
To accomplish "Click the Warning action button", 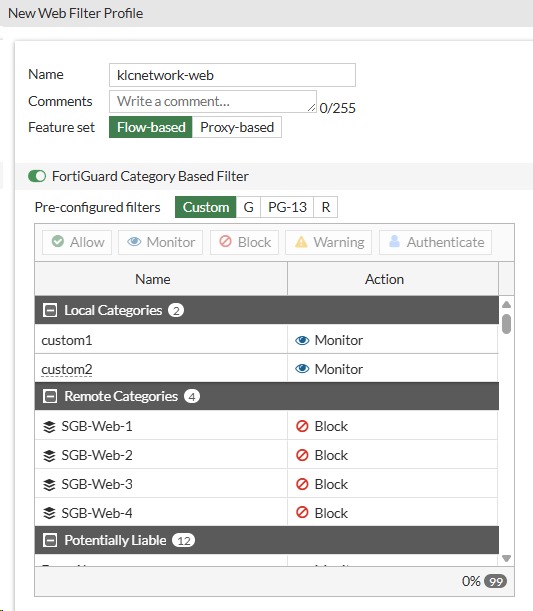I will [x=328, y=242].
